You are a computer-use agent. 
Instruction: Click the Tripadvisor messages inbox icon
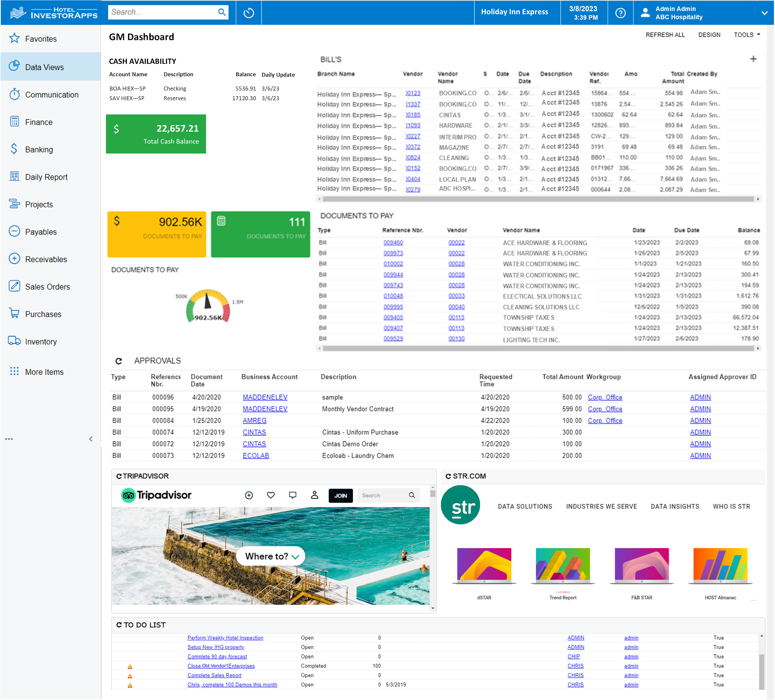[x=293, y=495]
